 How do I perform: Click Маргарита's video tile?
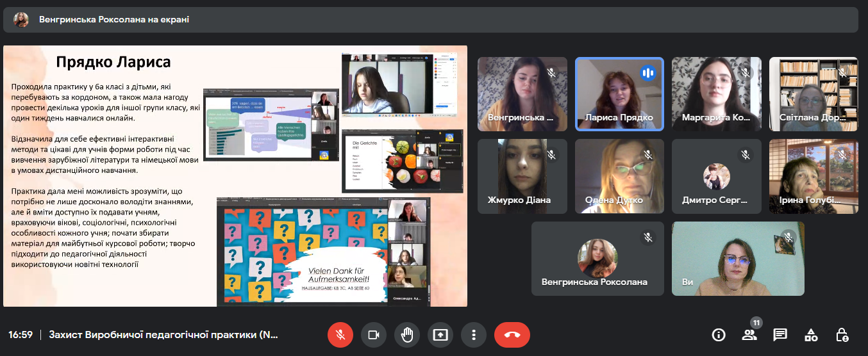click(x=716, y=94)
